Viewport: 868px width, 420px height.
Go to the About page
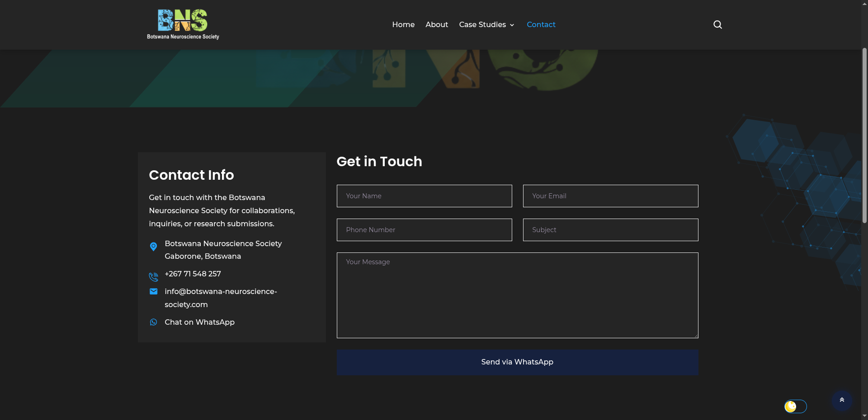[437, 24]
